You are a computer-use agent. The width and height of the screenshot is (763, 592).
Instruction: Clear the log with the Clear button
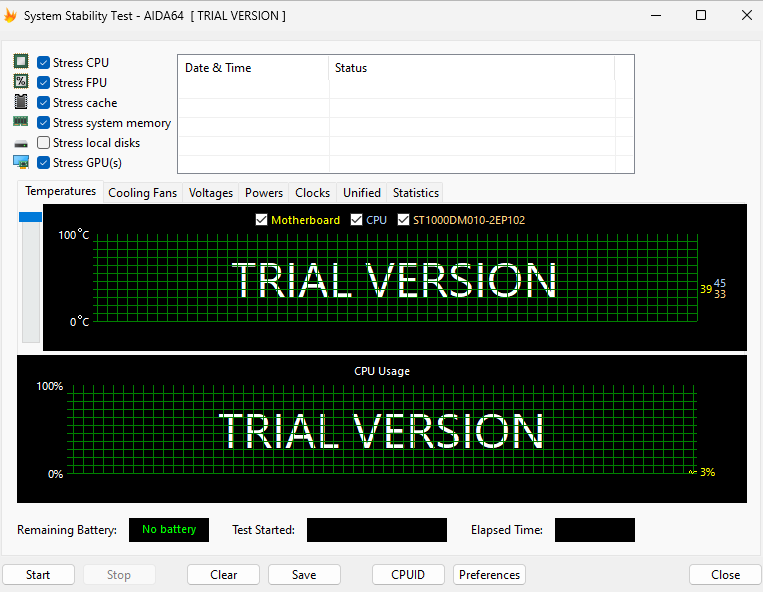[x=223, y=574]
